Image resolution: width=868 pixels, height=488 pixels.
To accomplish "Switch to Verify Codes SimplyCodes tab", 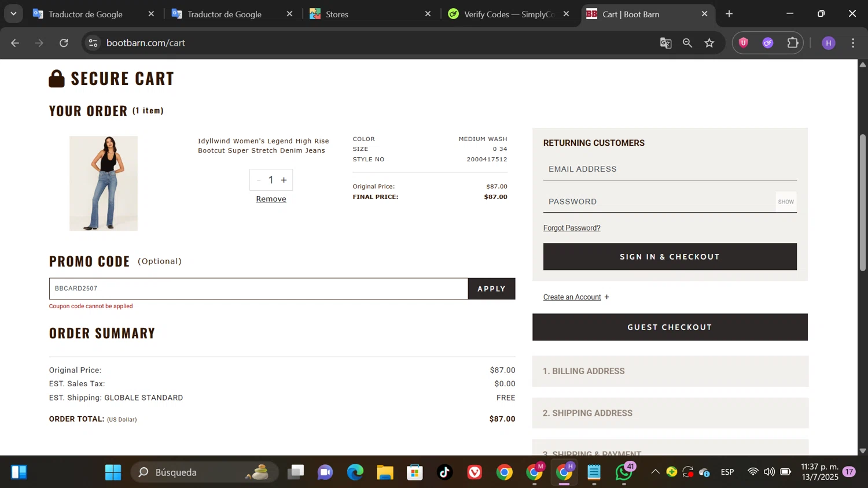I will [509, 14].
